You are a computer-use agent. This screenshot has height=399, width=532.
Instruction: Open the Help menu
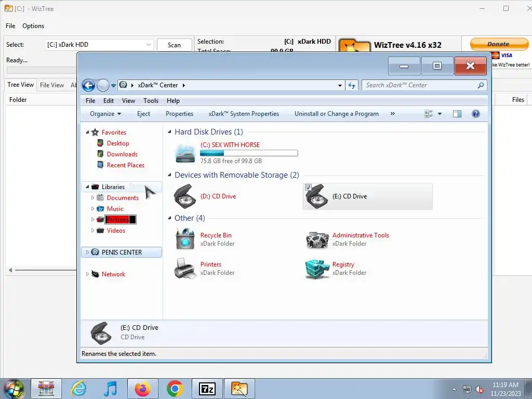click(x=173, y=101)
